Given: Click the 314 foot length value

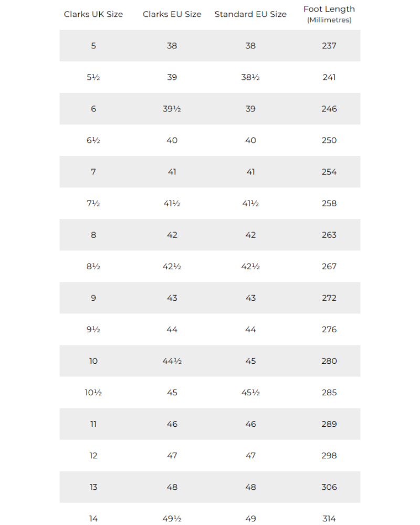Looking at the screenshot, I should pos(329,518).
